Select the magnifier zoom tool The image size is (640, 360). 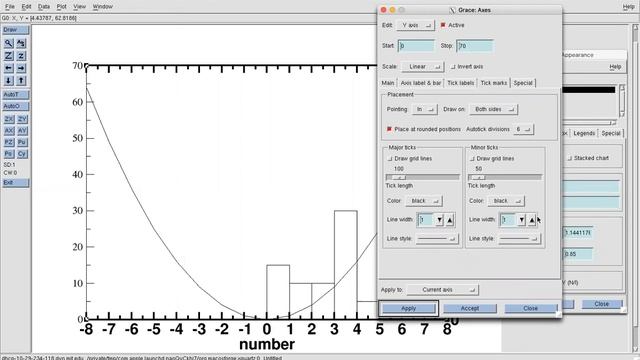click(x=9, y=43)
